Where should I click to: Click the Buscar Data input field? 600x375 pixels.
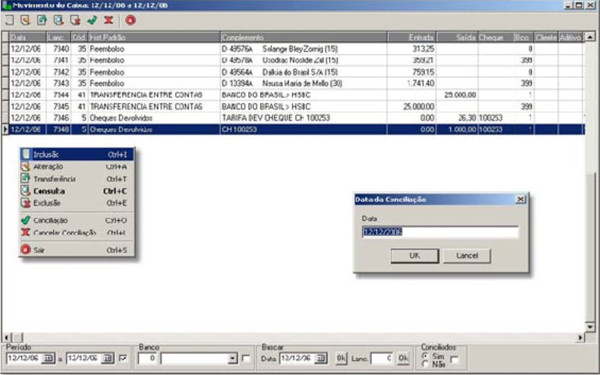coord(298,359)
